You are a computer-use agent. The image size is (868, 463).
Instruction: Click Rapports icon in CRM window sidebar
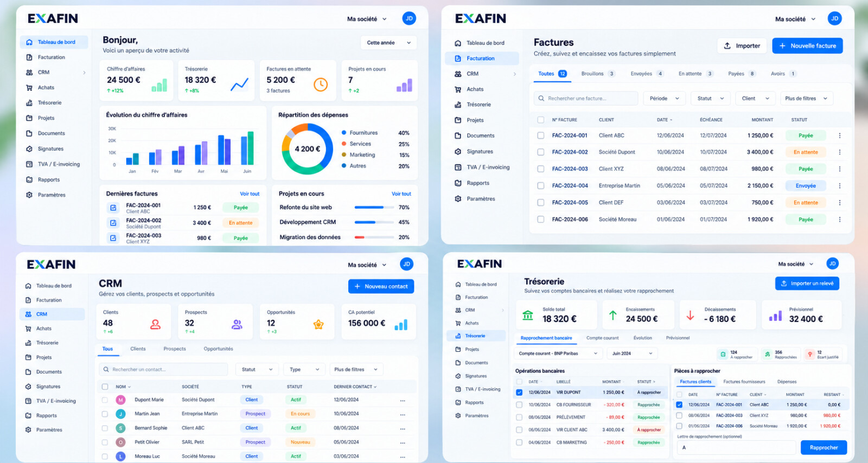click(x=28, y=415)
